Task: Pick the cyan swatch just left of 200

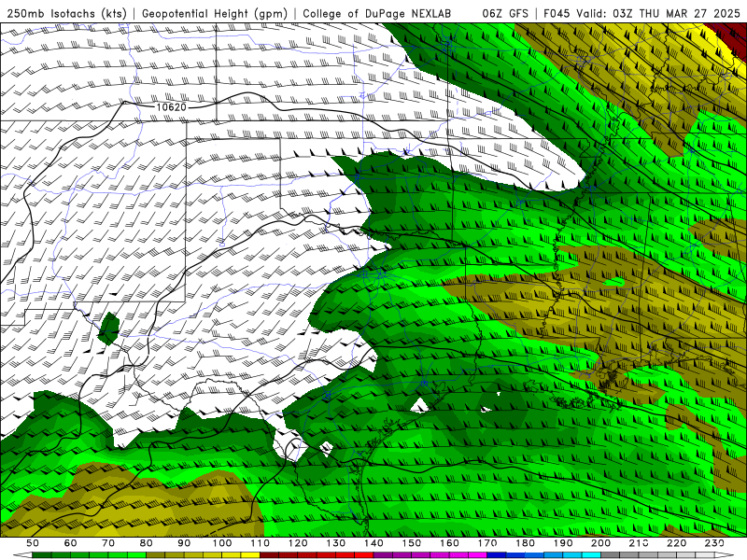Action: point(592,555)
